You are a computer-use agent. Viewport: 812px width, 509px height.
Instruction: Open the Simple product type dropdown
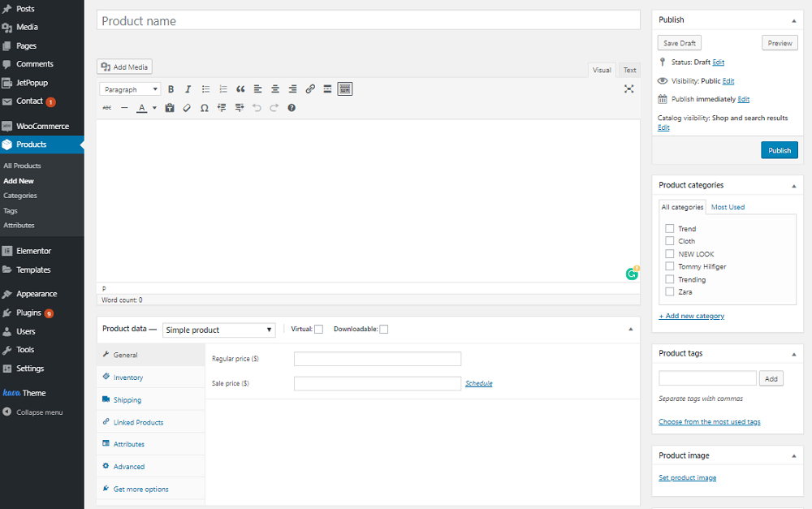219,330
